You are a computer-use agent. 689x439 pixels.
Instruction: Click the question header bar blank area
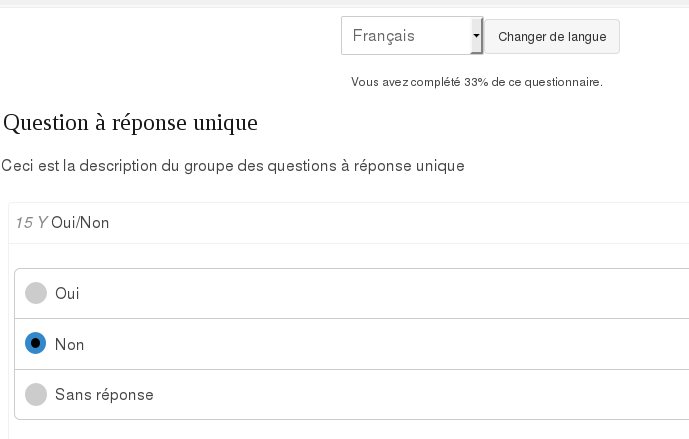pos(400,223)
